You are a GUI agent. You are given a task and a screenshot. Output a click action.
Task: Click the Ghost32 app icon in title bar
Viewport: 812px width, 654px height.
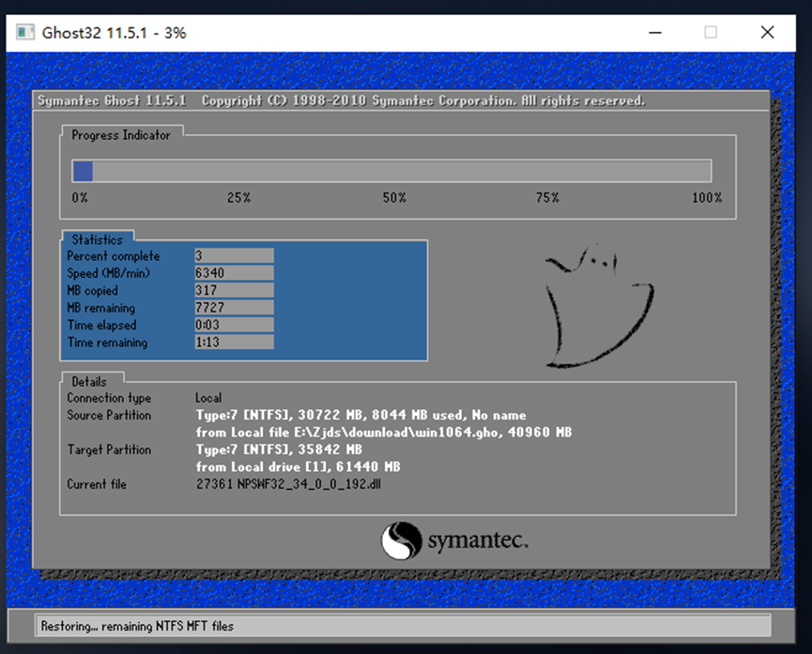tap(24, 32)
